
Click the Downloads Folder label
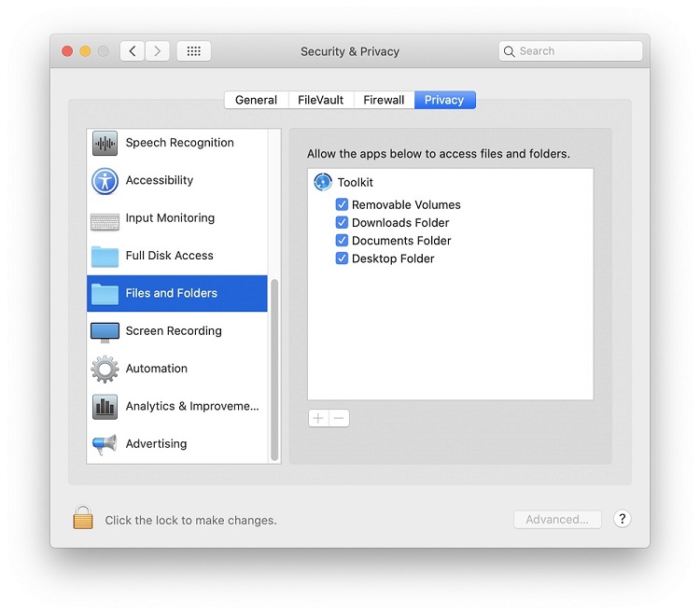(400, 223)
